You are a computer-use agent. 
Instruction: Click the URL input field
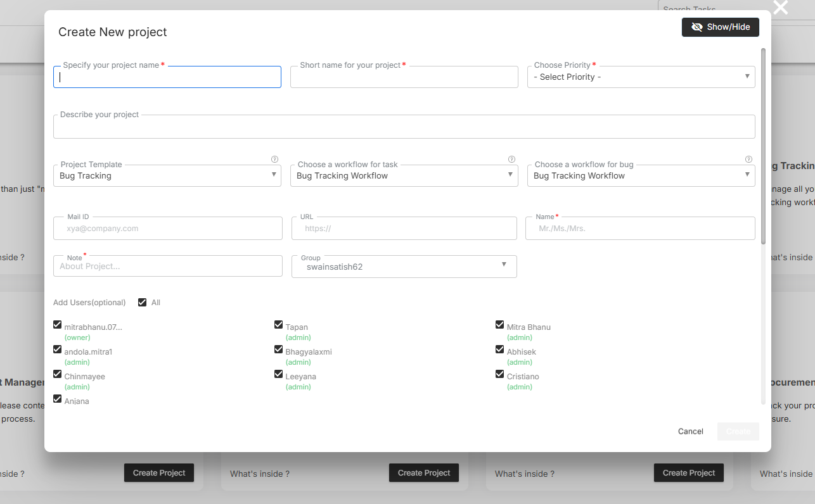click(x=404, y=229)
